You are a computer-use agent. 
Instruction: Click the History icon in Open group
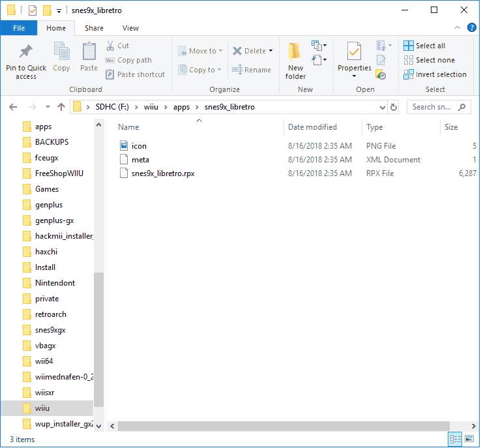coord(381,74)
